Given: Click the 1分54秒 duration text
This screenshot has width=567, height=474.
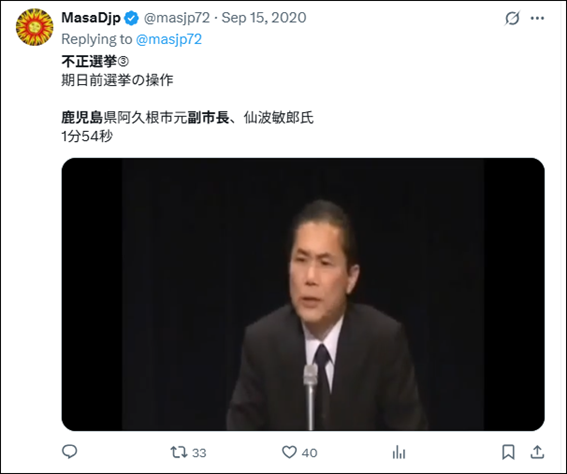Looking at the screenshot, I should pyautogui.click(x=87, y=136).
